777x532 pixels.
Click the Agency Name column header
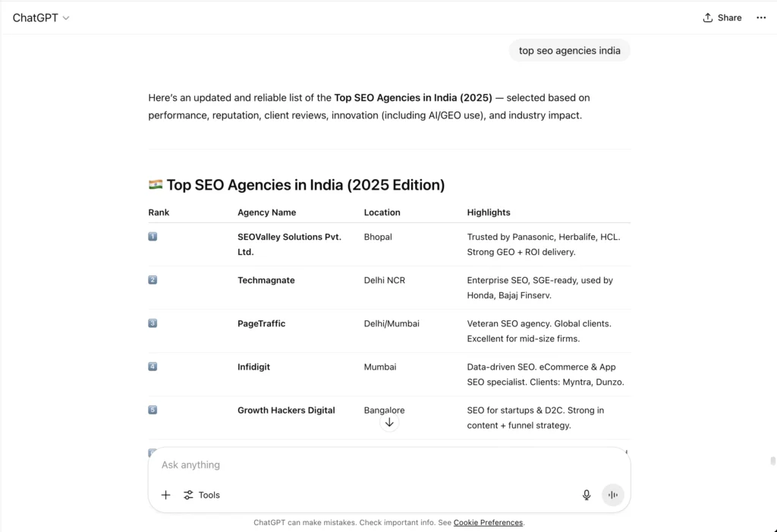[x=266, y=212]
